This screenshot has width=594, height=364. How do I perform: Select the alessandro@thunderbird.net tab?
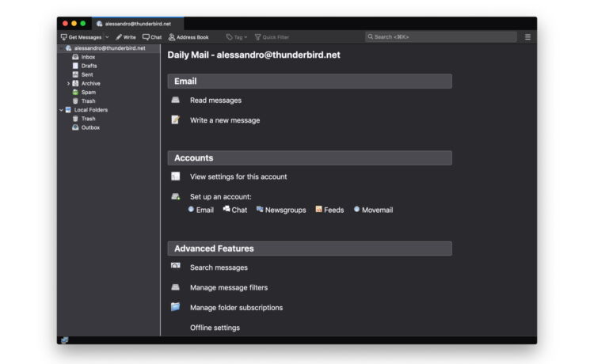[x=138, y=24]
